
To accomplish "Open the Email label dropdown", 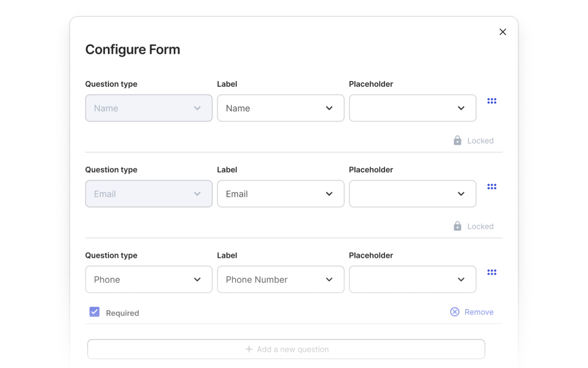I will click(280, 194).
